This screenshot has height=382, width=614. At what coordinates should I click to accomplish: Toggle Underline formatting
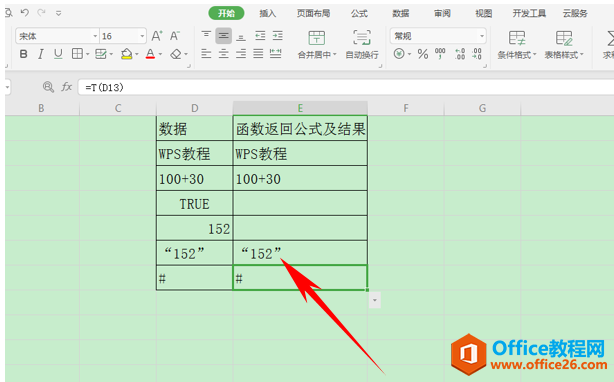pyautogui.click(x=58, y=54)
